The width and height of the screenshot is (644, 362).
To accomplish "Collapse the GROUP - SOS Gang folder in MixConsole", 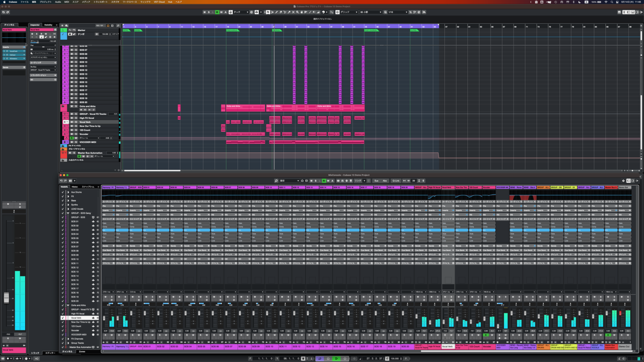I will point(68,213).
